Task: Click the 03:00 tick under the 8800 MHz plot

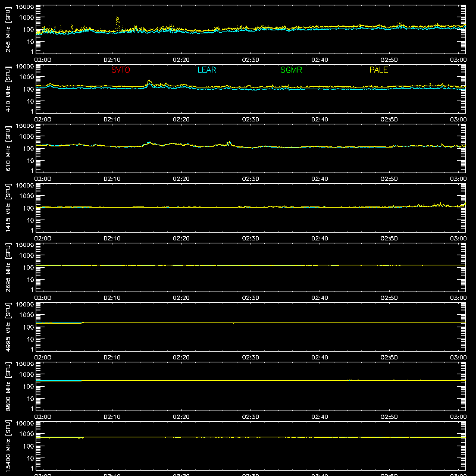Action: [x=458, y=417]
